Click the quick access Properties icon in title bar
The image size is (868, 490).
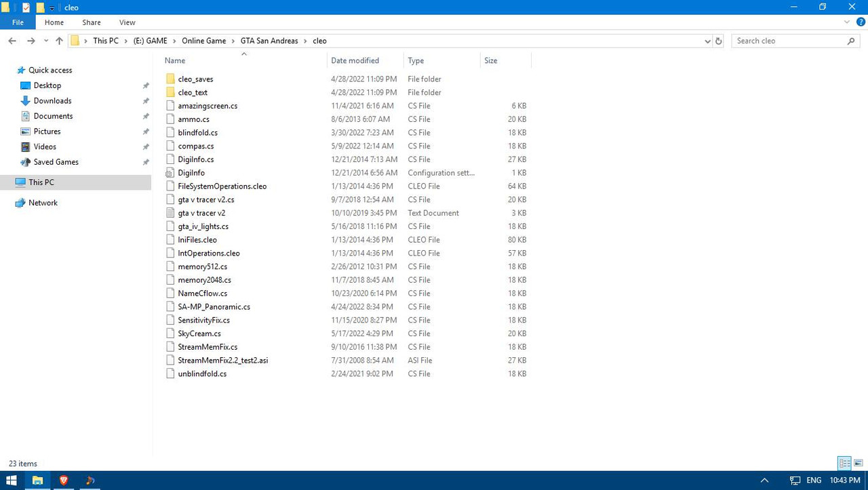[x=26, y=7]
